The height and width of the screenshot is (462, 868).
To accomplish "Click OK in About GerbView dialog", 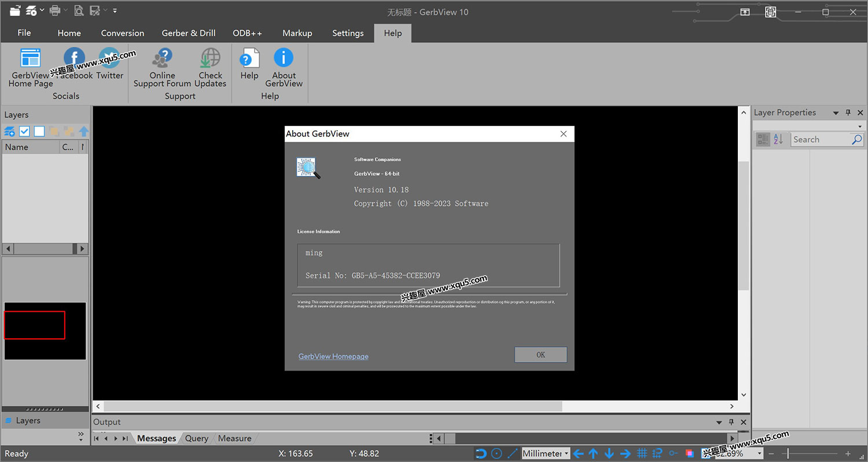I will click(540, 354).
